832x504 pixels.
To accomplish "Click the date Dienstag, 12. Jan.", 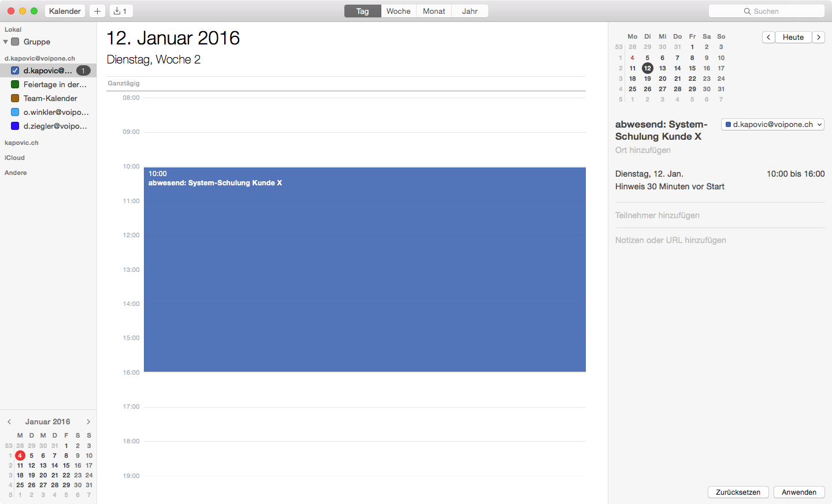I will pos(649,174).
